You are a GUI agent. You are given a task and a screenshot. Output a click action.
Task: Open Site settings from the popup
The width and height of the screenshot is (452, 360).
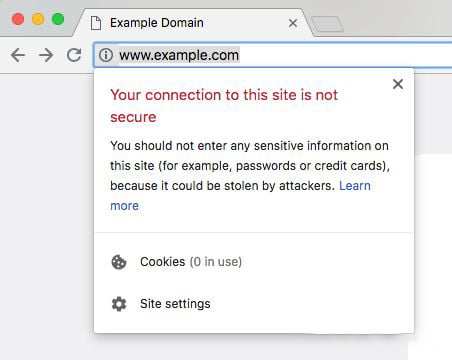(x=254, y=304)
